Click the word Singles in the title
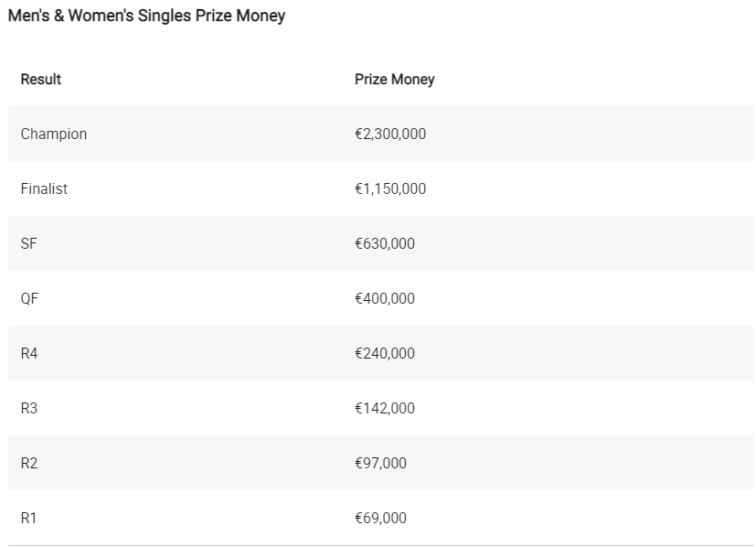Viewport: 756px width, 547px height. coord(165,16)
